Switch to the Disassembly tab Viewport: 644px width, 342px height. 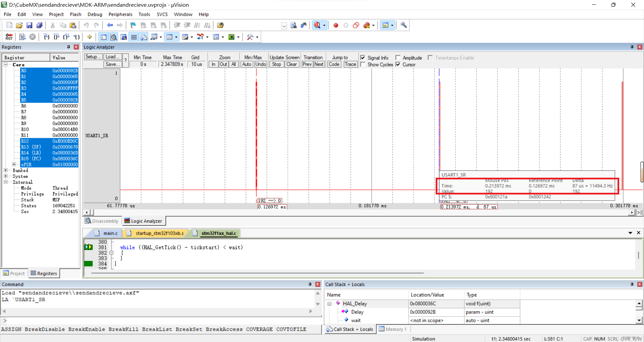tap(102, 221)
